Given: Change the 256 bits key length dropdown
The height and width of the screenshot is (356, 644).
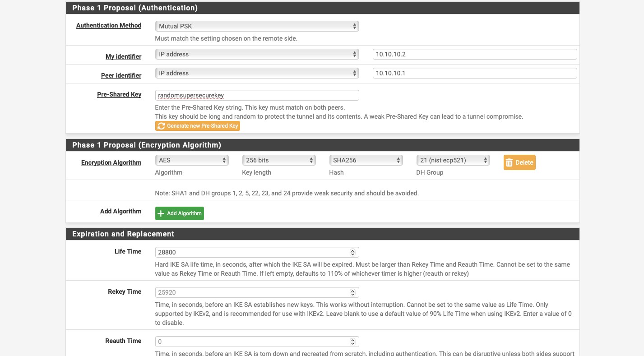Looking at the screenshot, I should [278, 160].
